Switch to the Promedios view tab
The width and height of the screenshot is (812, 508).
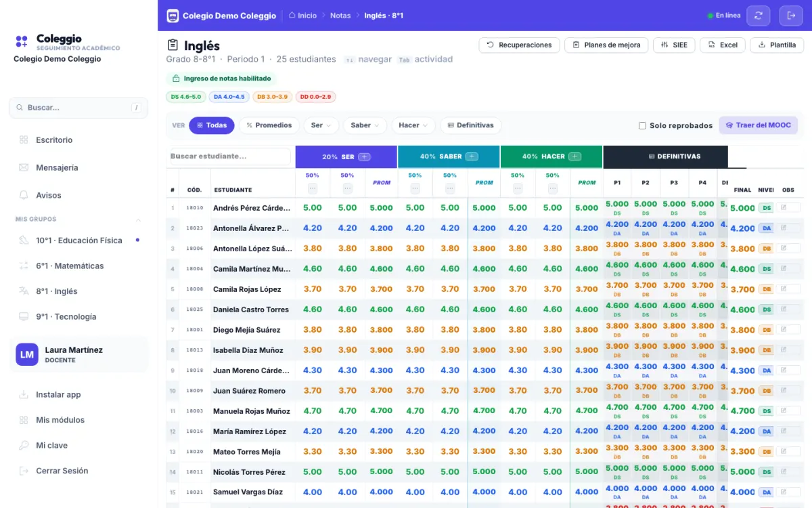(269, 125)
